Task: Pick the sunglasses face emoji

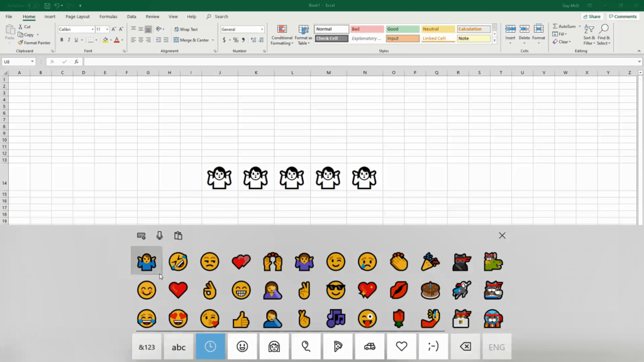Action: [x=336, y=290]
